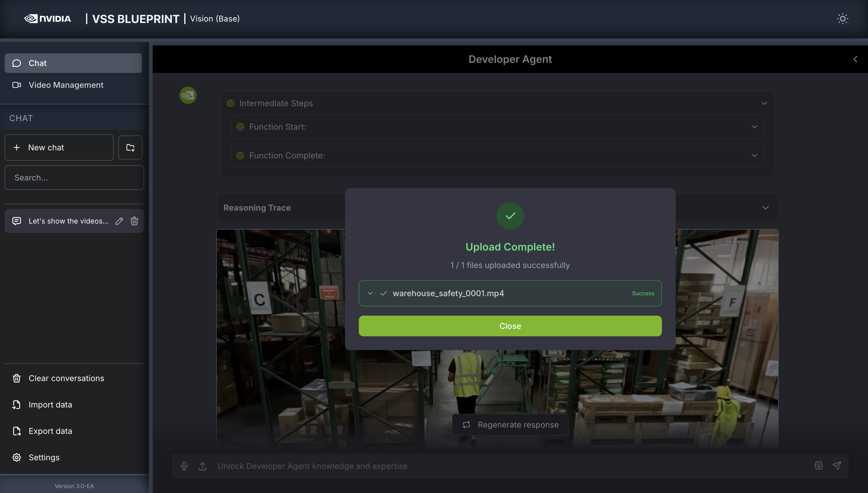Start a New chat

pos(59,147)
